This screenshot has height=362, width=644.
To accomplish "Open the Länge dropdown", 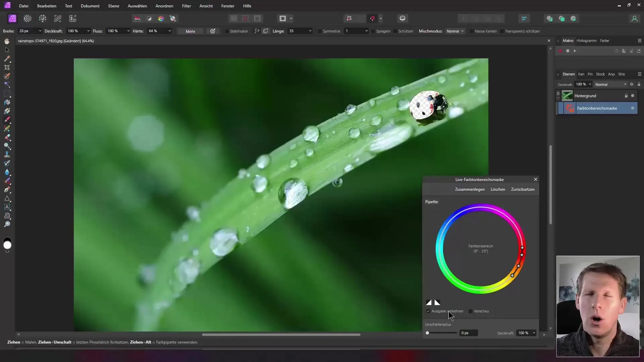I will click(310, 31).
